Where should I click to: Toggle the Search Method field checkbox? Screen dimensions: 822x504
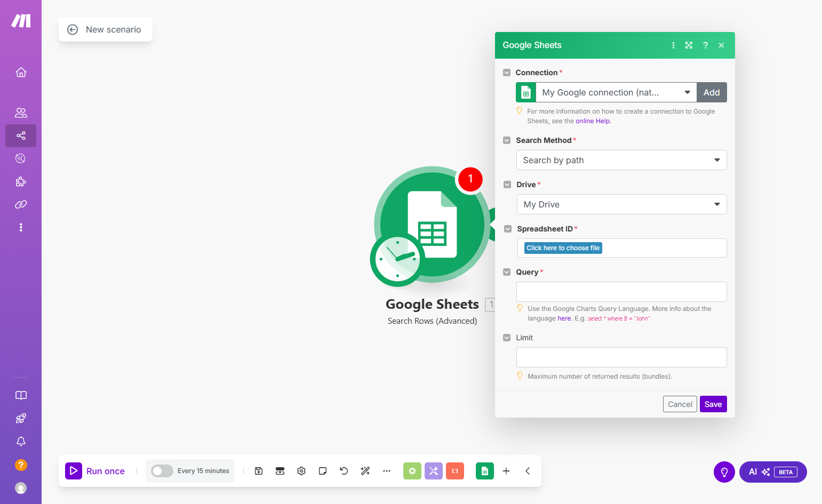pos(507,140)
